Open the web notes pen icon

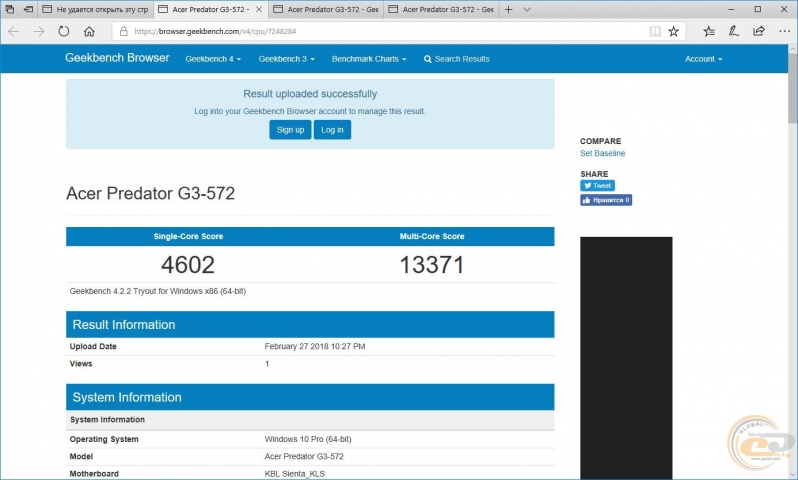point(733,32)
